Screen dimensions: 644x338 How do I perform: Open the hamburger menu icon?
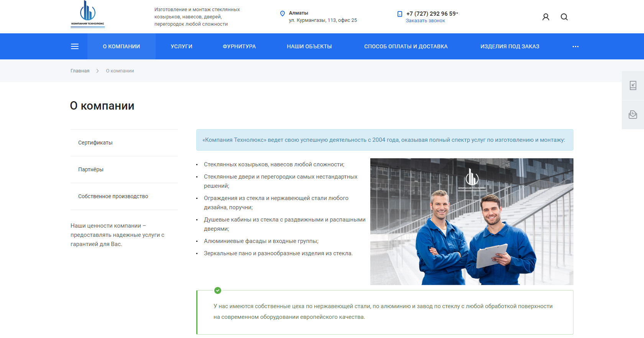tap(75, 46)
